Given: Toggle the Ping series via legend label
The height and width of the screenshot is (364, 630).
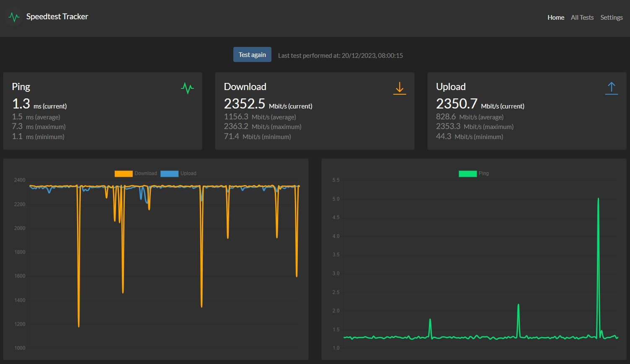Looking at the screenshot, I should tap(483, 173).
